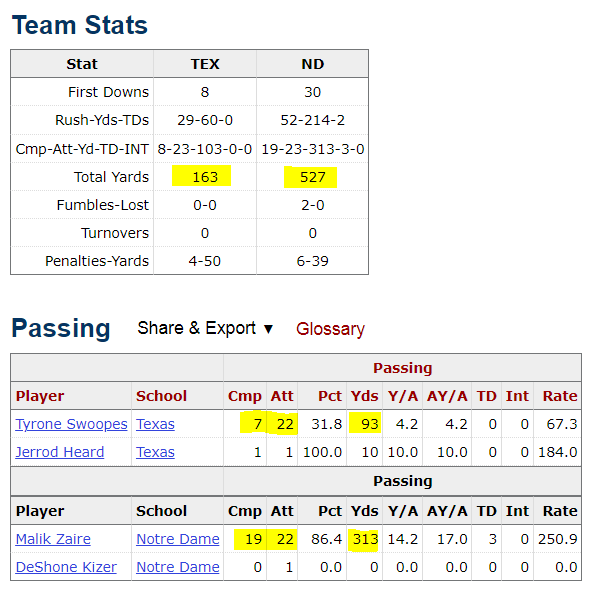This screenshot has height=606, width=603.
Task: Click the ND column header
Action: coord(312,64)
